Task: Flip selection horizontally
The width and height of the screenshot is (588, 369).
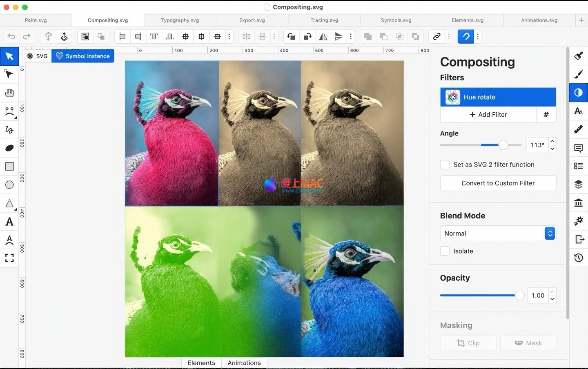Action: coord(323,37)
